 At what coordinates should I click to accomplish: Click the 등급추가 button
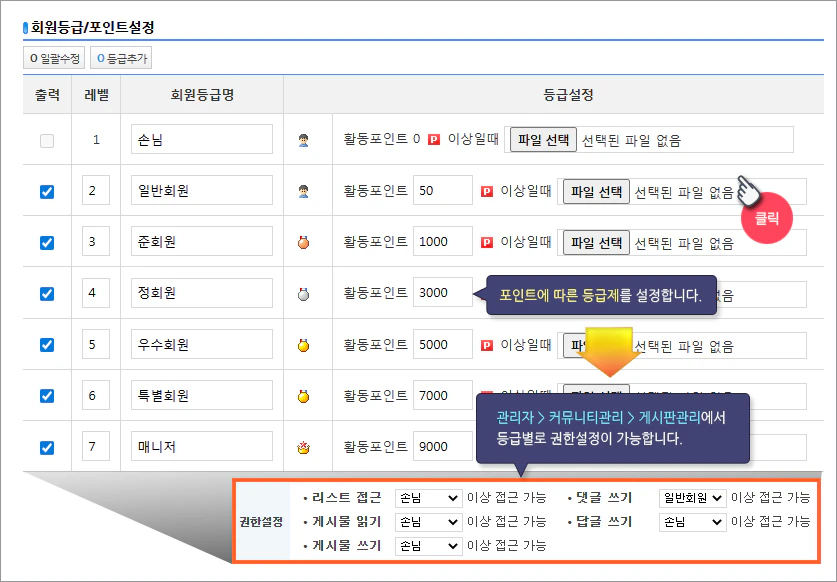tap(120, 57)
